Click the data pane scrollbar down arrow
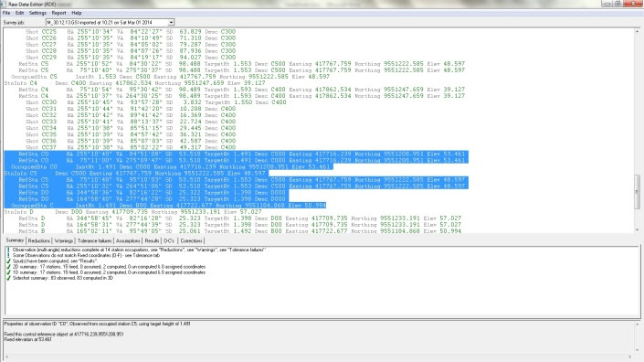 coord(637,229)
